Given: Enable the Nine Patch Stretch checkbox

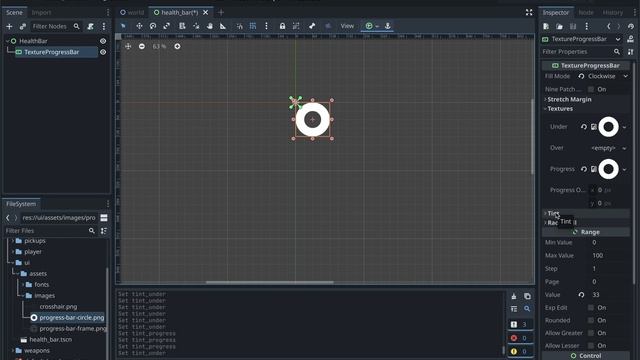Looking at the screenshot, I should click(x=591, y=89).
